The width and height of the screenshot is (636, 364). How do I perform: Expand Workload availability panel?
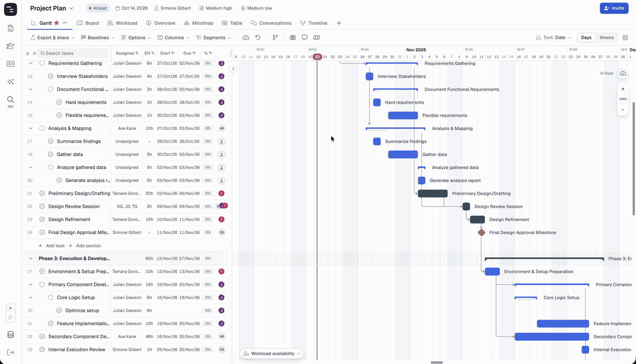pyautogui.click(x=272, y=353)
